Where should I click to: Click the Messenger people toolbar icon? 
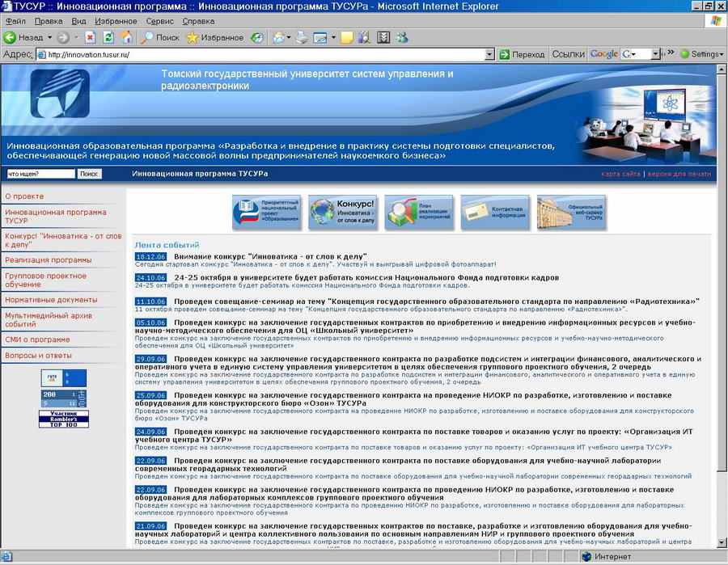[402, 37]
